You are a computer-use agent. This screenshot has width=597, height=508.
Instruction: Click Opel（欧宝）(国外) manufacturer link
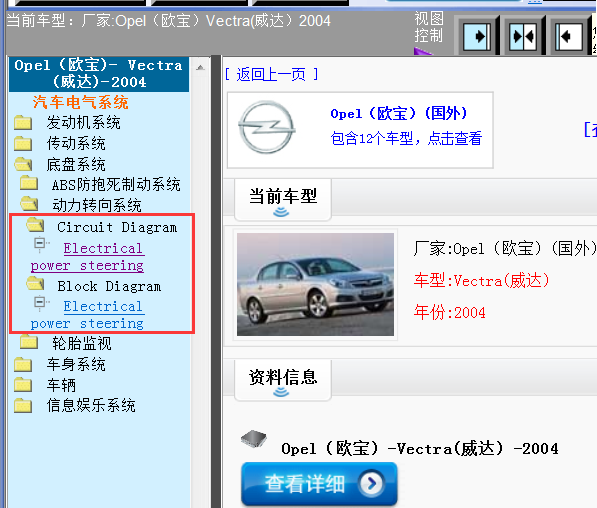point(399,113)
